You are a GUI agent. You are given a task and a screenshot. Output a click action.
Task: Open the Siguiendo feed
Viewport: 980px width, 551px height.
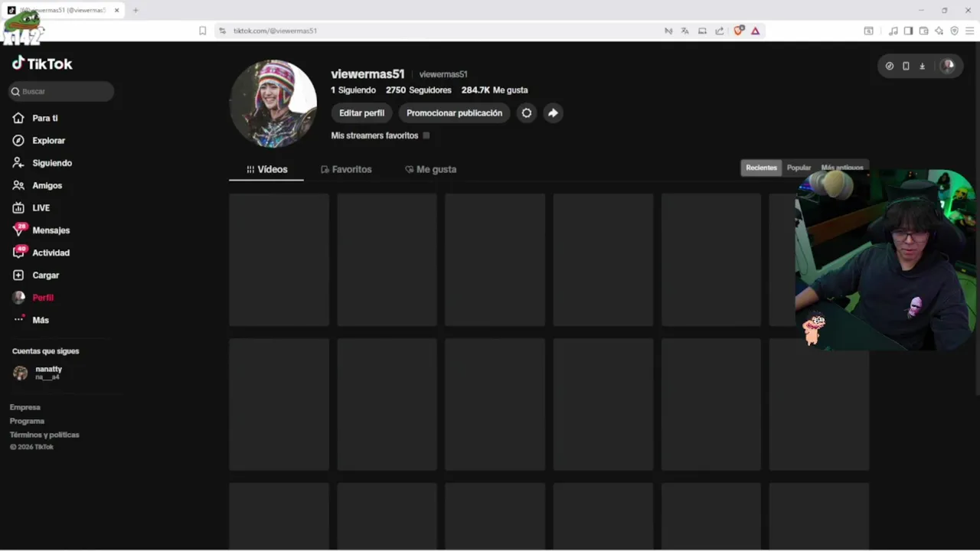(x=42, y=163)
